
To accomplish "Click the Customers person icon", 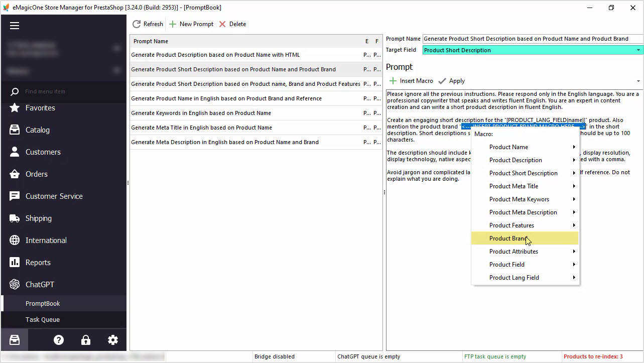I will coord(15,152).
